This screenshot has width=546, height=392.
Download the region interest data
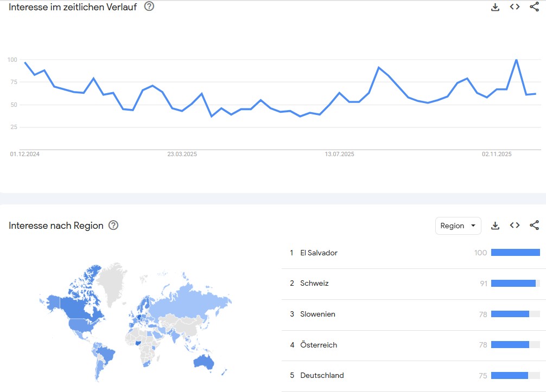point(495,226)
